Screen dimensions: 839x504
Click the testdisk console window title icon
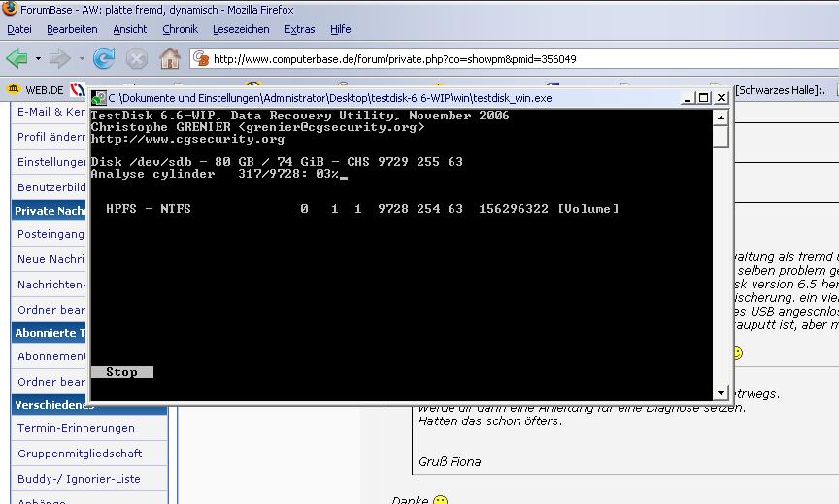click(x=99, y=98)
